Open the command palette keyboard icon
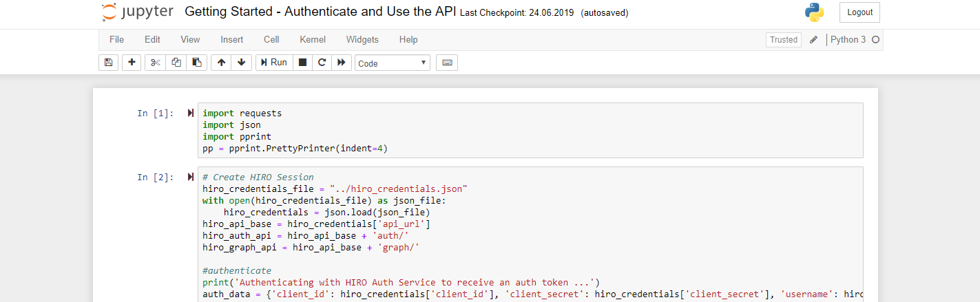The image size is (980, 302). point(447,63)
